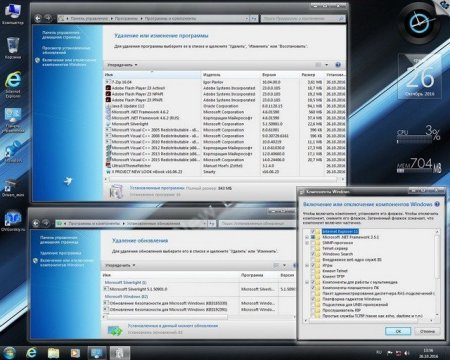Viewport: 450px width, 360px height.
Task: Enable the Telnet client checkbox
Action: coord(313,271)
